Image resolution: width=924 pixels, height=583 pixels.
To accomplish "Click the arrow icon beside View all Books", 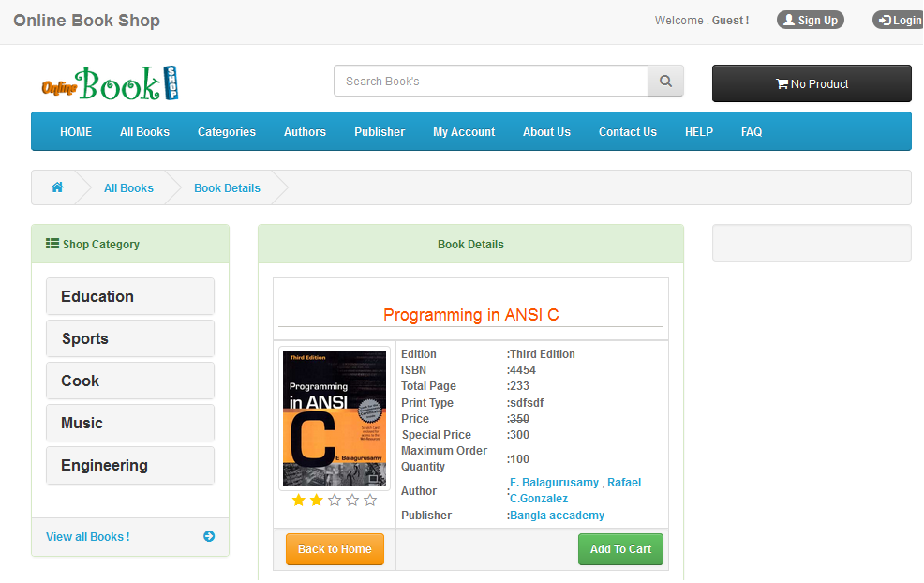I will click(209, 536).
